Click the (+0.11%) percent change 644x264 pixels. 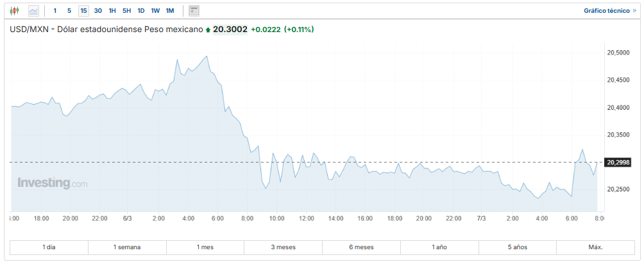299,30
